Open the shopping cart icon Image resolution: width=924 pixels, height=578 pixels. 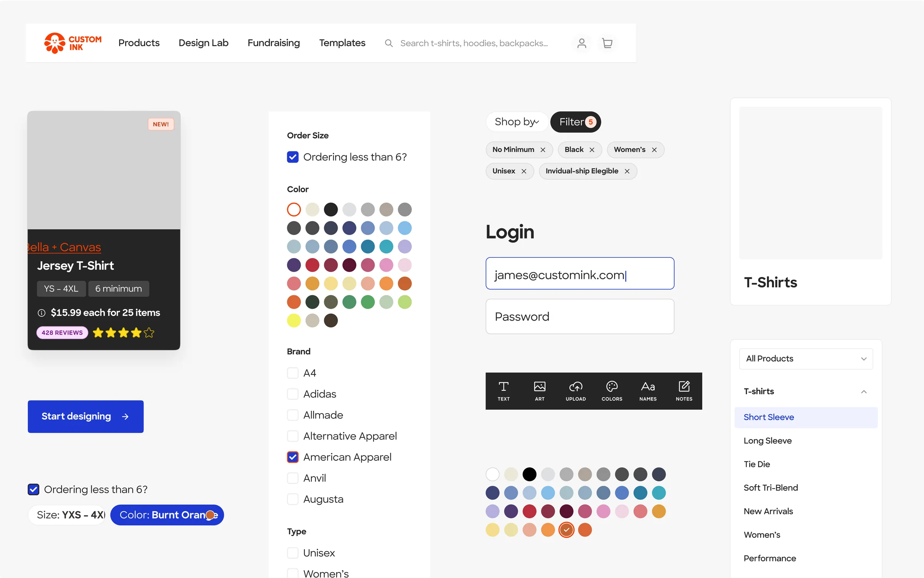pos(607,43)
